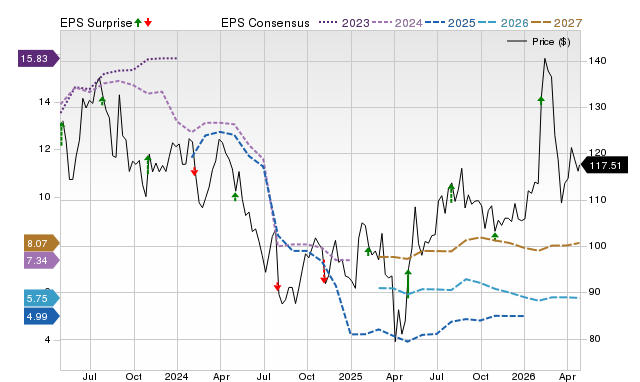Screen dimensions: 640x382
Task: Select the 2024 consensus legend entry
Action: point(397,23)
